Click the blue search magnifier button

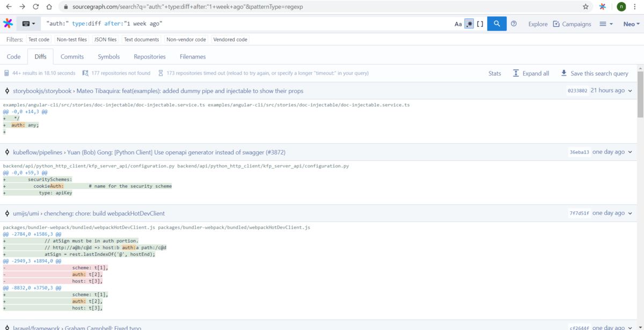[x=497, y=24]
